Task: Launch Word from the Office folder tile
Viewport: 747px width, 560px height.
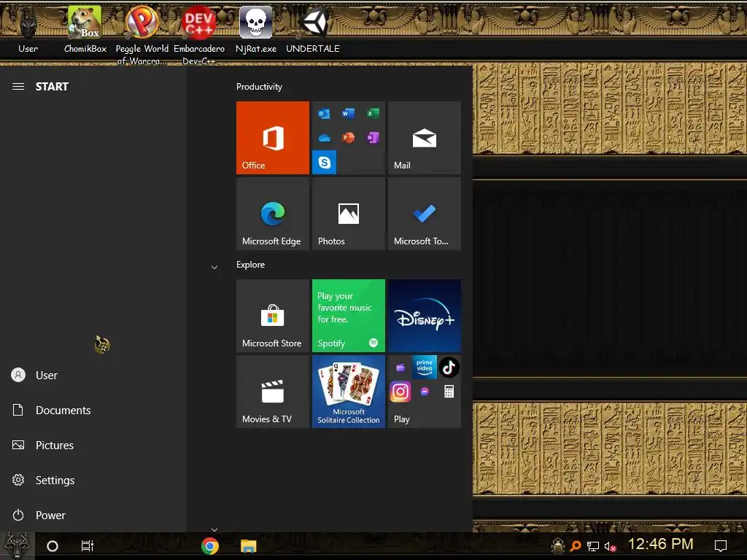Action: tap(348, 113)
